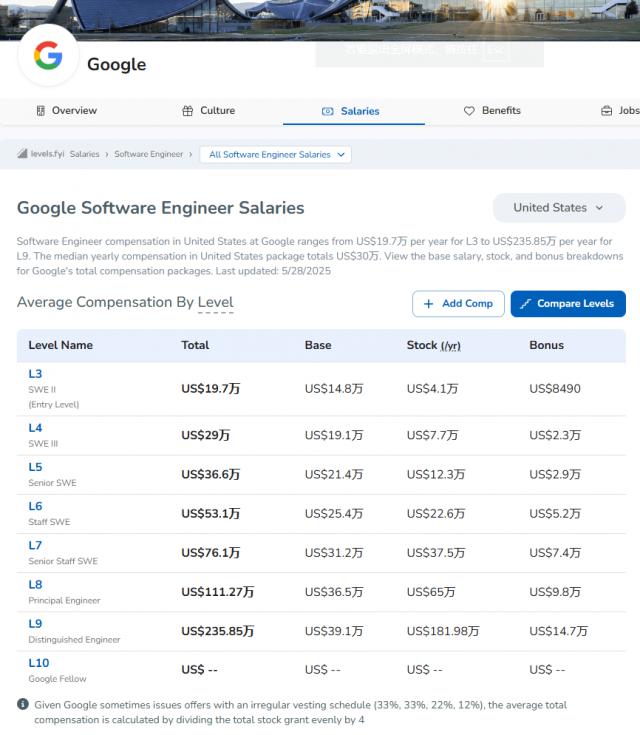This screenshot has height=735, width=640.
Task: Open the Overview tab
Action: (x=66, y=111)
